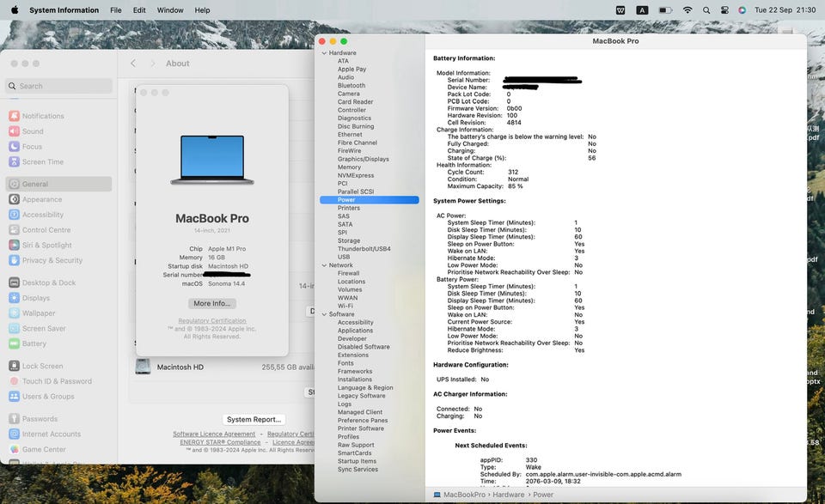
Task: Select Graphics/Displays in the Hardware list
Action: click(x=363, y=159)
